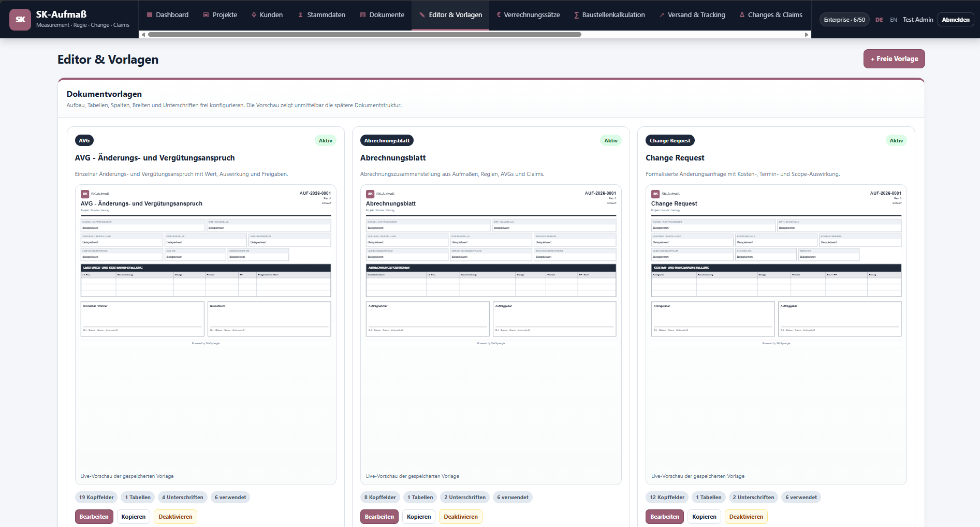Copy the Change Request template

(704, 517)
